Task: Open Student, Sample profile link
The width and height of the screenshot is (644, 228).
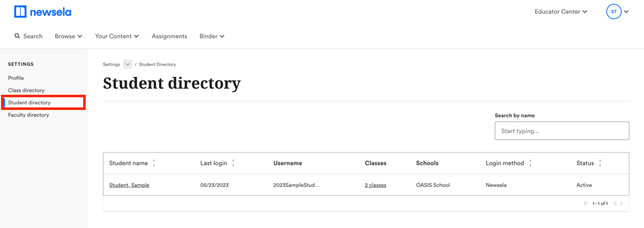Action: coord(129,185)
